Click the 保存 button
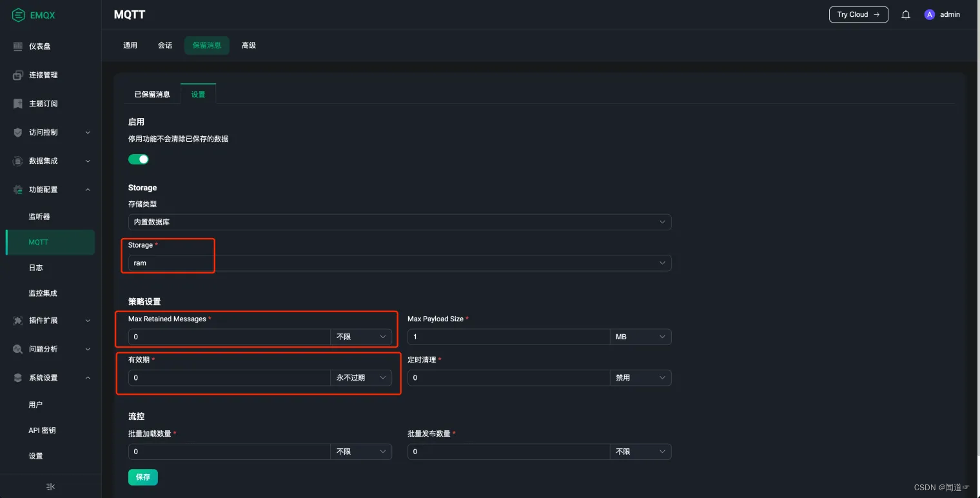 point(143,477)
